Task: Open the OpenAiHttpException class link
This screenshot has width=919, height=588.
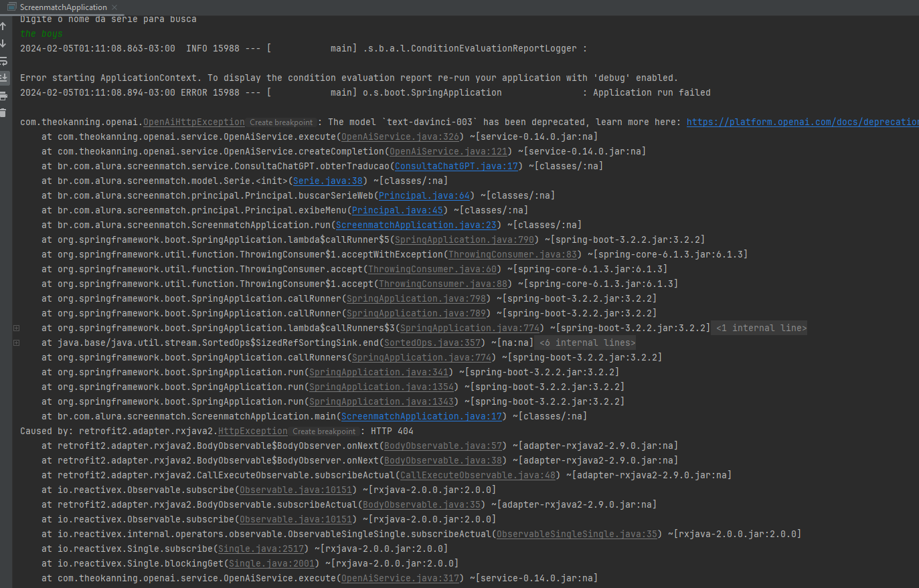Action: pyautogui.click(x=194, y=122)
